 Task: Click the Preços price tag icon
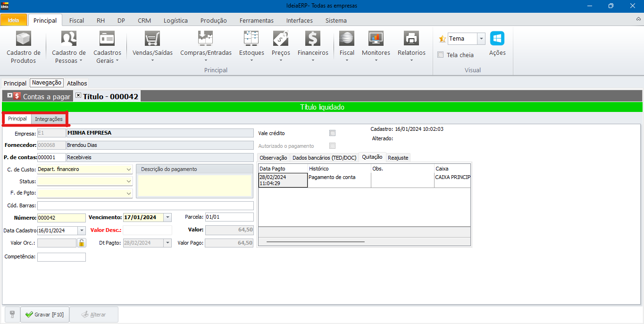[x=281, y=39]
